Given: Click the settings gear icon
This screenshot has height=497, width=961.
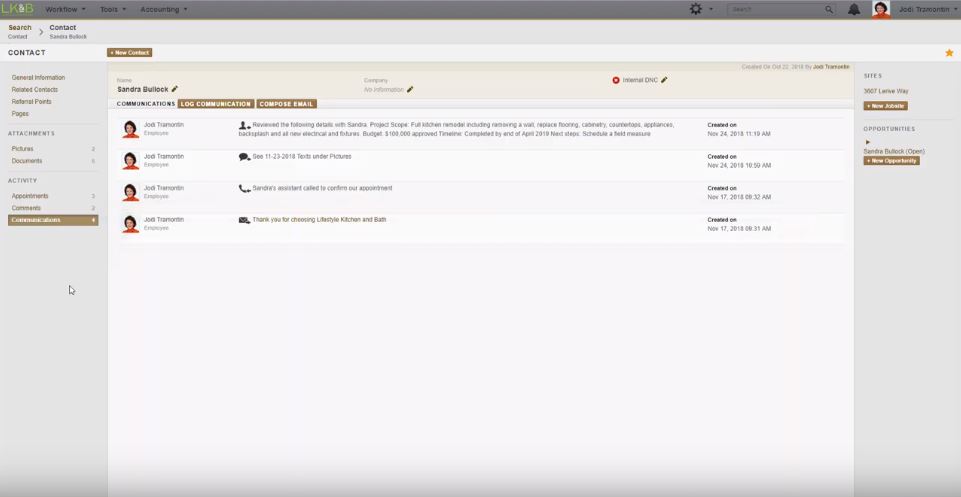Looking at the screenshot, I should tap(696, 9).
